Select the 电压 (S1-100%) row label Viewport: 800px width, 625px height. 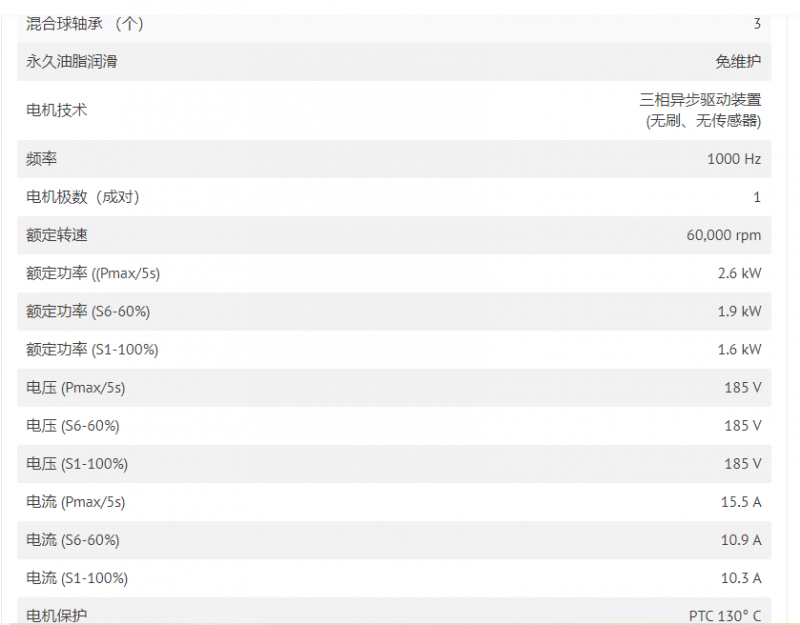(77, 464)
